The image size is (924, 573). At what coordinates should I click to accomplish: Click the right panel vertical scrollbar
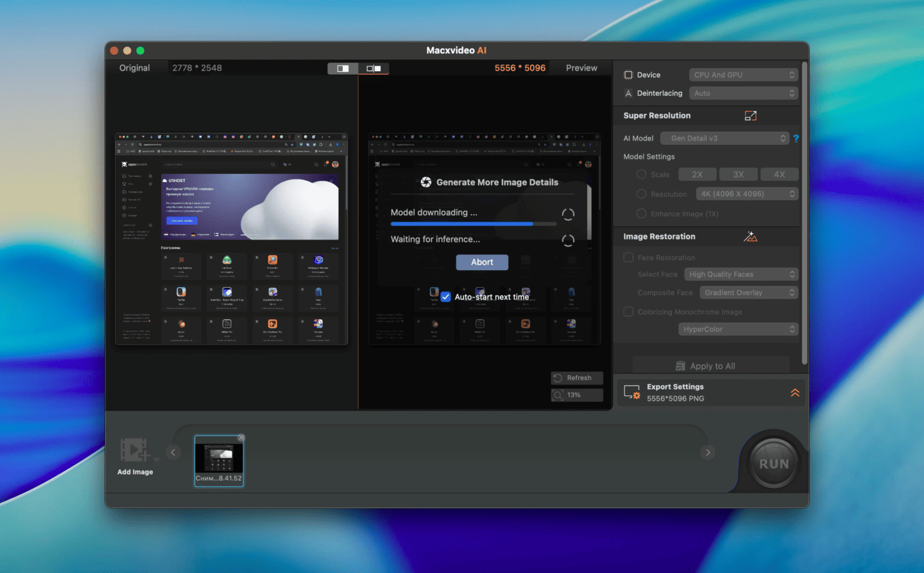coord(804,213)
